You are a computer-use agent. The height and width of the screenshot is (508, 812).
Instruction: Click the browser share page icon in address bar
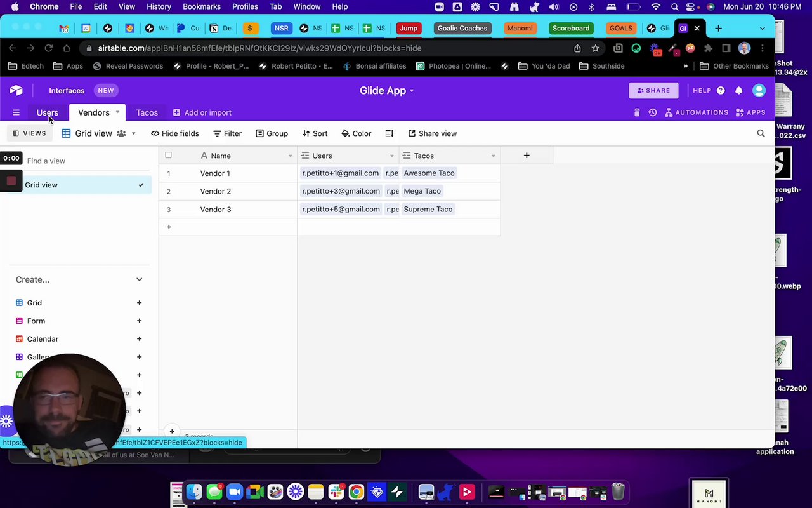(x=577, y=48)
